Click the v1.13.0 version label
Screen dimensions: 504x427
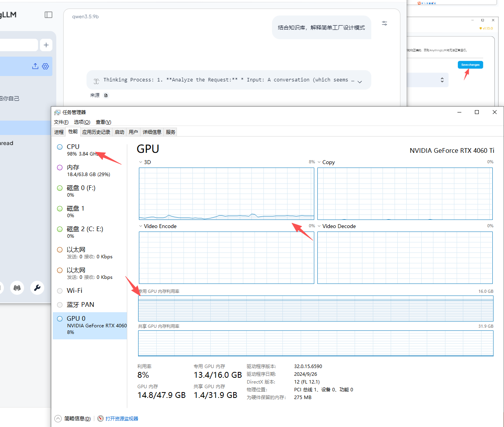(x=488, y=28)
